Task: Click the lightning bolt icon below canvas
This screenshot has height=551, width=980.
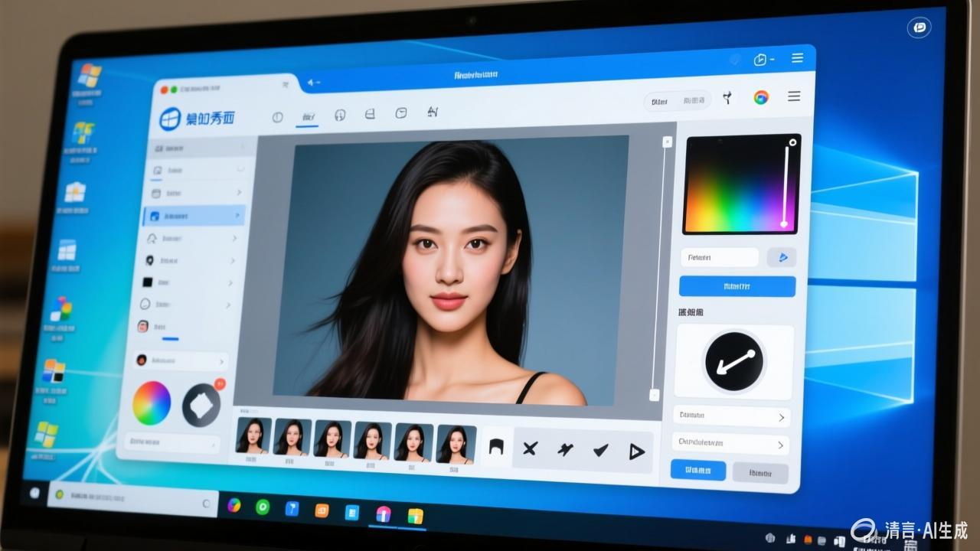Action: (x=565, y=450)
